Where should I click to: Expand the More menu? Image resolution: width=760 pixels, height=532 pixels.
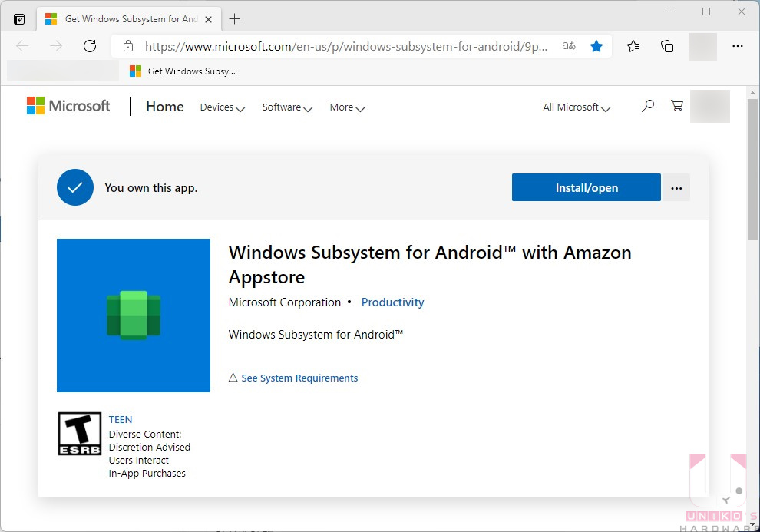[347, 107]
